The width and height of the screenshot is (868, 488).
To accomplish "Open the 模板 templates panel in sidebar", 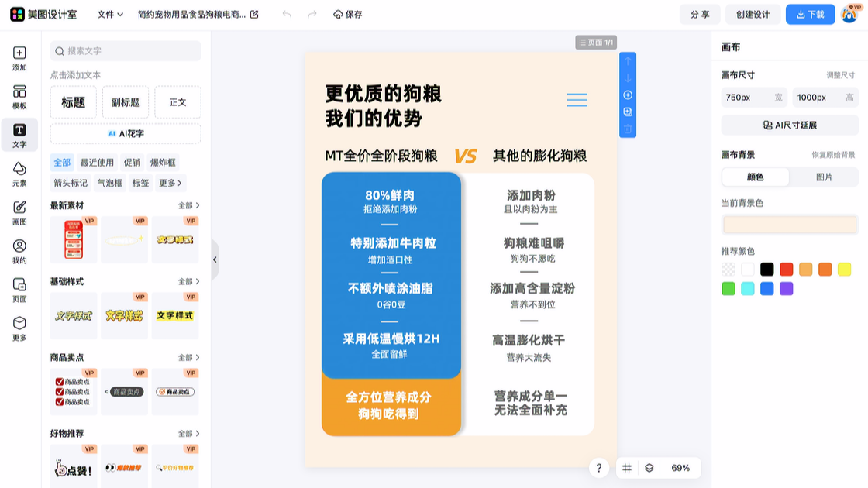I will tap(19, 97).
